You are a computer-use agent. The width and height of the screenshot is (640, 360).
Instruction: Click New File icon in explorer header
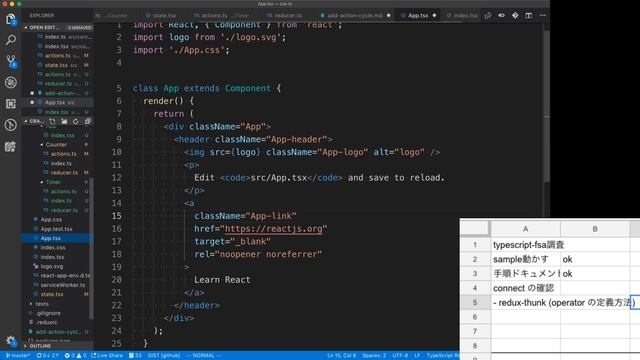52,121
